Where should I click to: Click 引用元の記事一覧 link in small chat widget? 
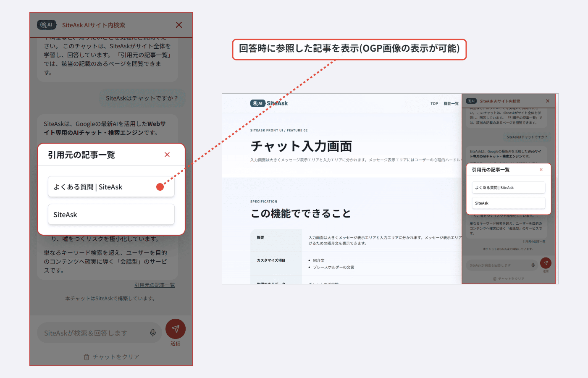534,241
